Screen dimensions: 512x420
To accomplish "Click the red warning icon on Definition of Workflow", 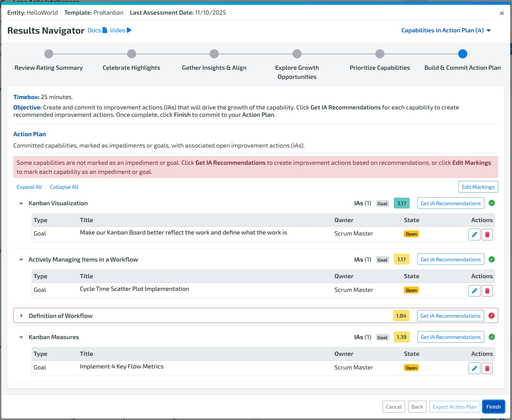I will pyautogui.click(x=491, y=316).
